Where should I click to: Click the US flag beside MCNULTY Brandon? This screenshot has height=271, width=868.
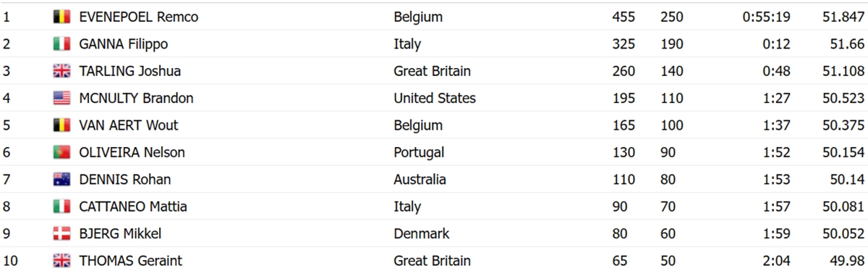click(x=61, y=98)
